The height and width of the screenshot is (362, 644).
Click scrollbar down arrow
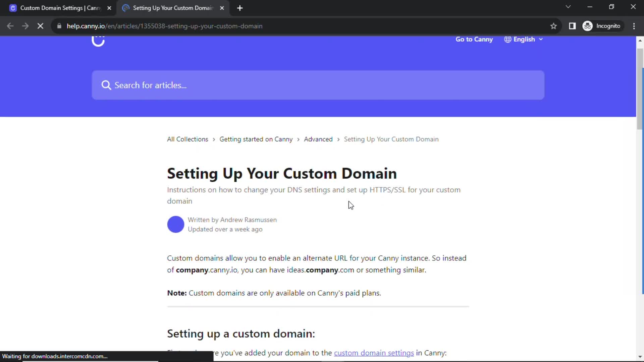[x=640, y=357]
